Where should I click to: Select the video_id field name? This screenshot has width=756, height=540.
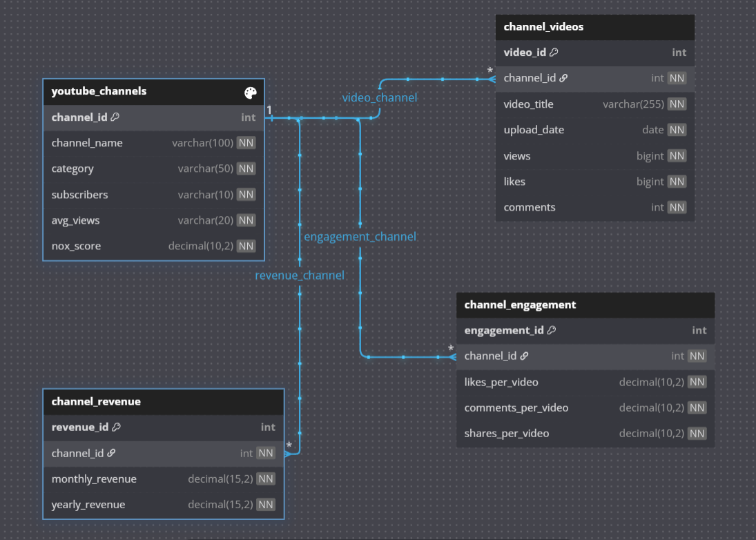coord(525,52)
